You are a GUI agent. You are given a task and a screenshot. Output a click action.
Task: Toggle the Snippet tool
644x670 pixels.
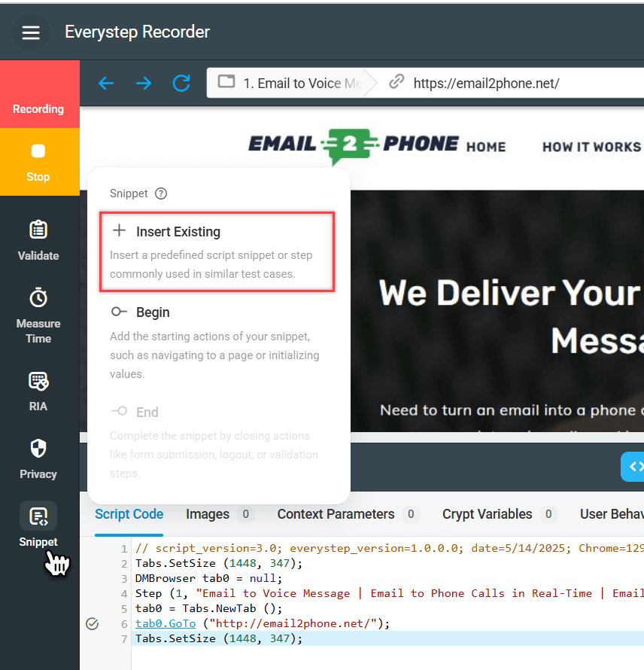(38, 525)
